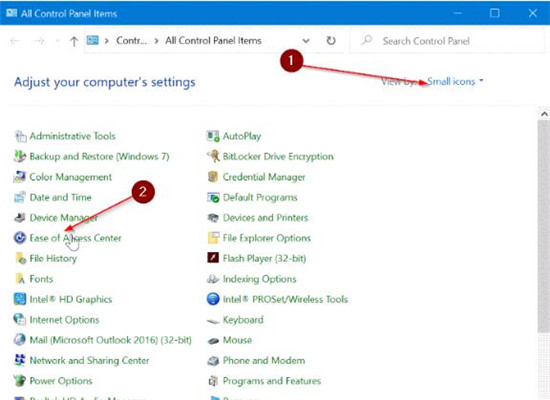
Task: Click the Forward navigation arrow
Action: point(39,41)
